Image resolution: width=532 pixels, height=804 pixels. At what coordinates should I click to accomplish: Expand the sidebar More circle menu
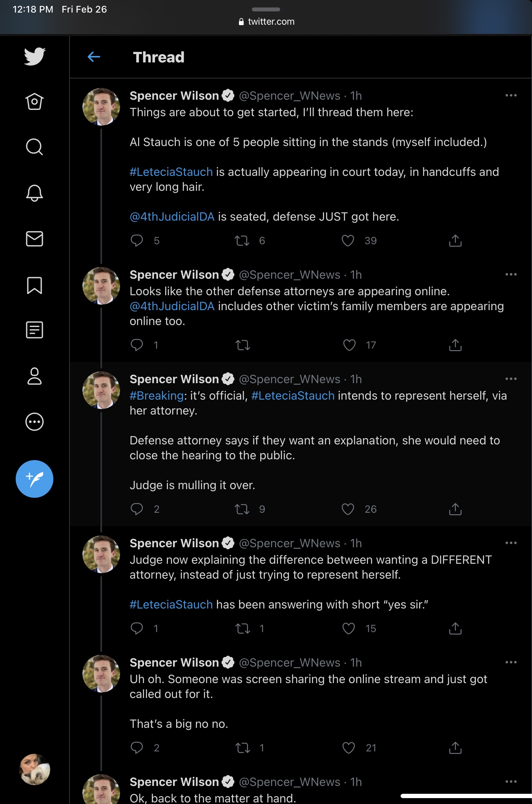[35, 422]
